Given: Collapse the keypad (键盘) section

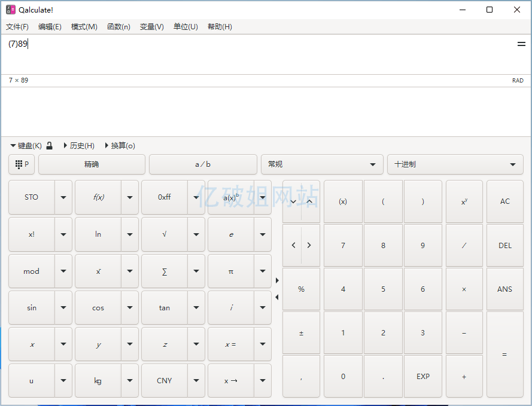Looking at the screenshot, I should (26, 145).
